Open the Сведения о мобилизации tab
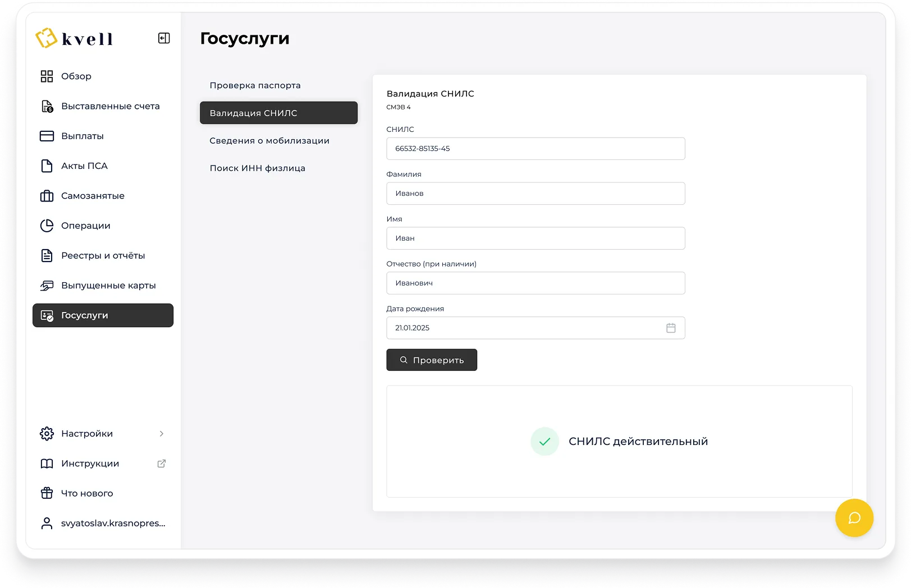Viewport: 911px width, 588px height. (269, 141)
